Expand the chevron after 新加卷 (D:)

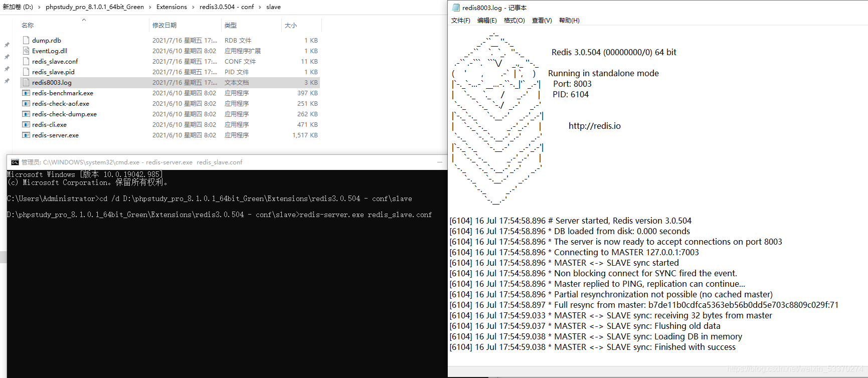[39, 7]
